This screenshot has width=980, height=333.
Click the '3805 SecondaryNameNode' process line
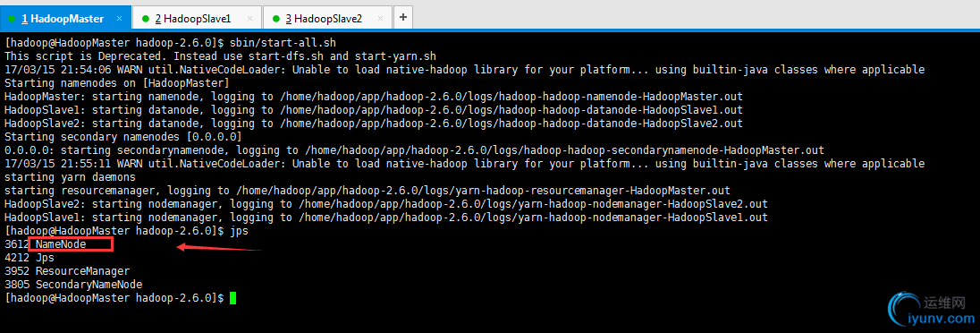(x=73, y=285)
